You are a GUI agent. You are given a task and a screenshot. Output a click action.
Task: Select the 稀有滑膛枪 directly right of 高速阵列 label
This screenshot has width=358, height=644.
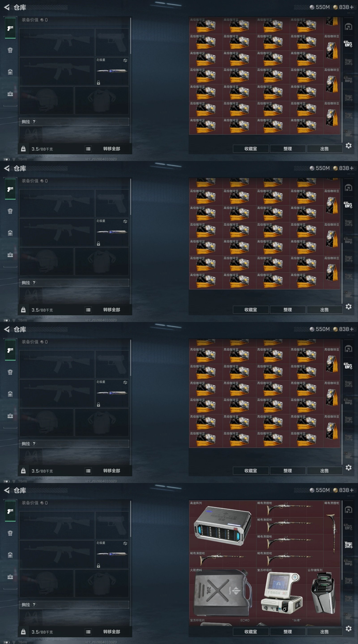[x=290, y=508]
